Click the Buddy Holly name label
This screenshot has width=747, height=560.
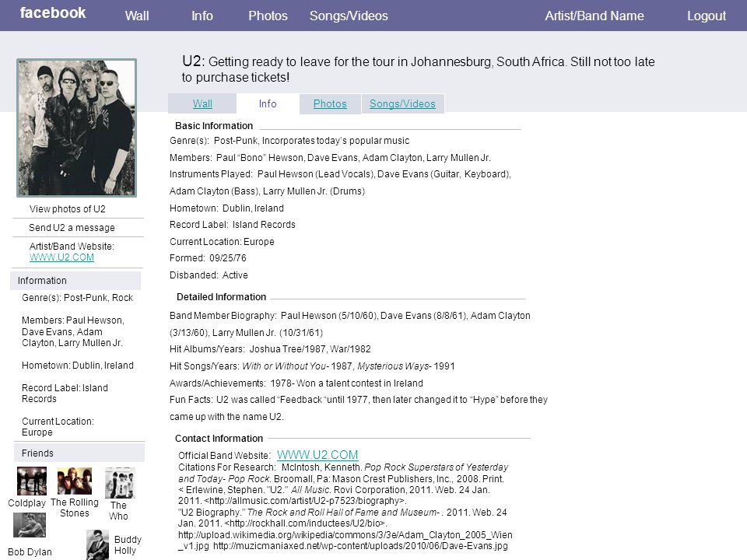point(128,544)
